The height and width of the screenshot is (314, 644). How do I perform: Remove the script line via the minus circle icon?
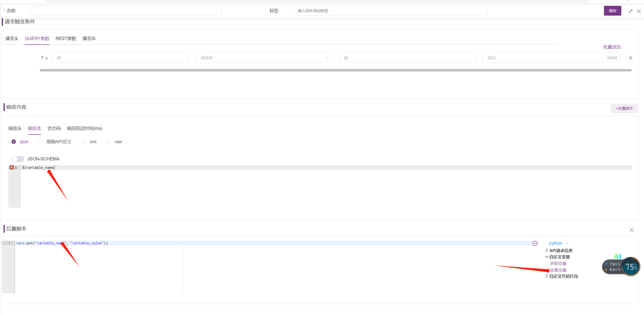coord(535,243)
